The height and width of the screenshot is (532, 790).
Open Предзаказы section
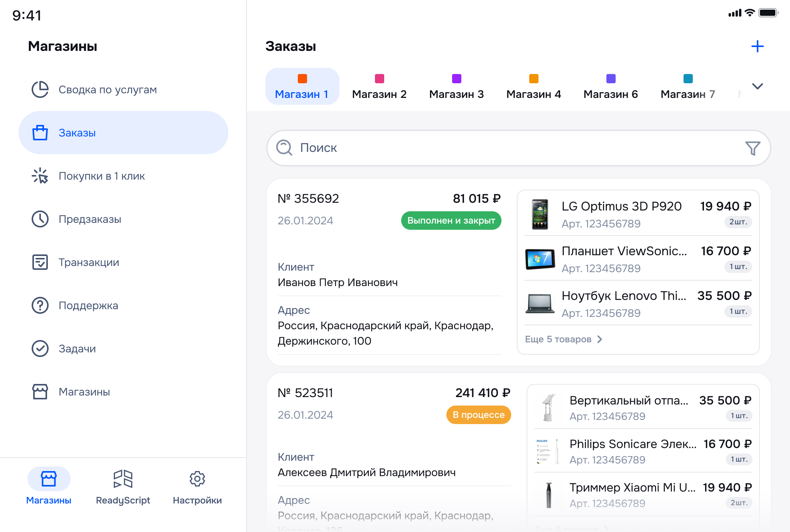pyautogui.click(x=123, y=219)
